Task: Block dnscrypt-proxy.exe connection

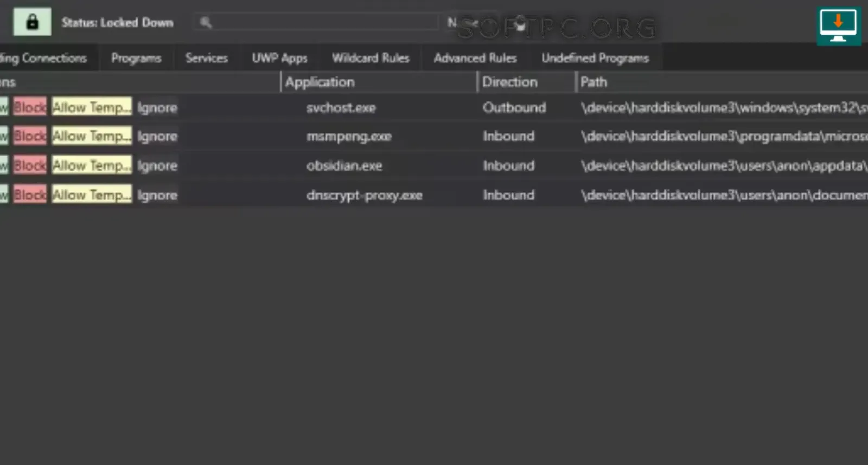Action: [x=30, y=195]
